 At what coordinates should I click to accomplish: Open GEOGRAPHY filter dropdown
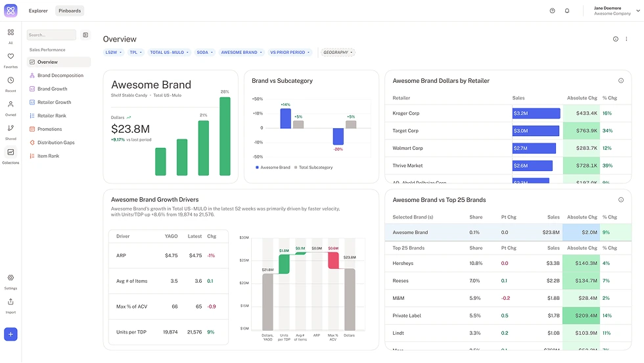tap(338, 53)
